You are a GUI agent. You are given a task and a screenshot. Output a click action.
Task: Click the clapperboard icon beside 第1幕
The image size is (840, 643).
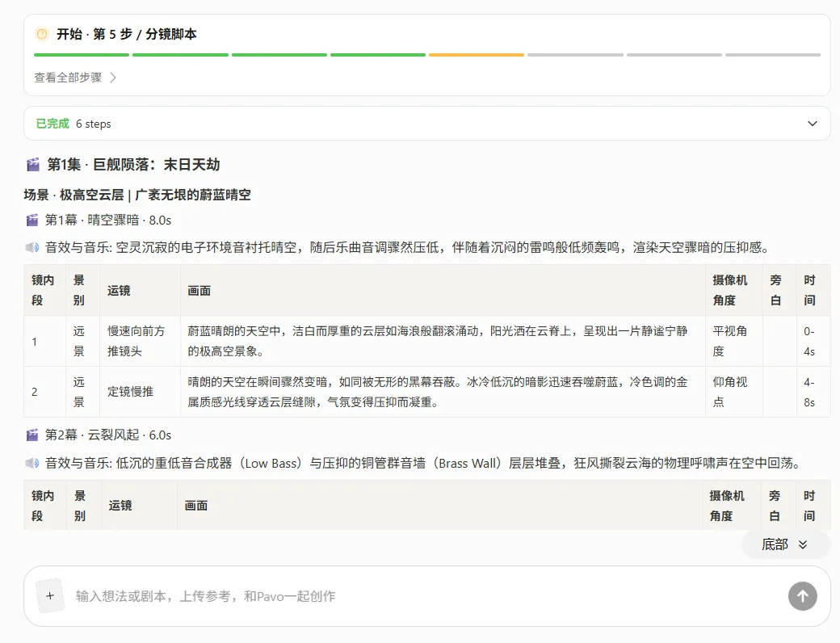[32, 221]
